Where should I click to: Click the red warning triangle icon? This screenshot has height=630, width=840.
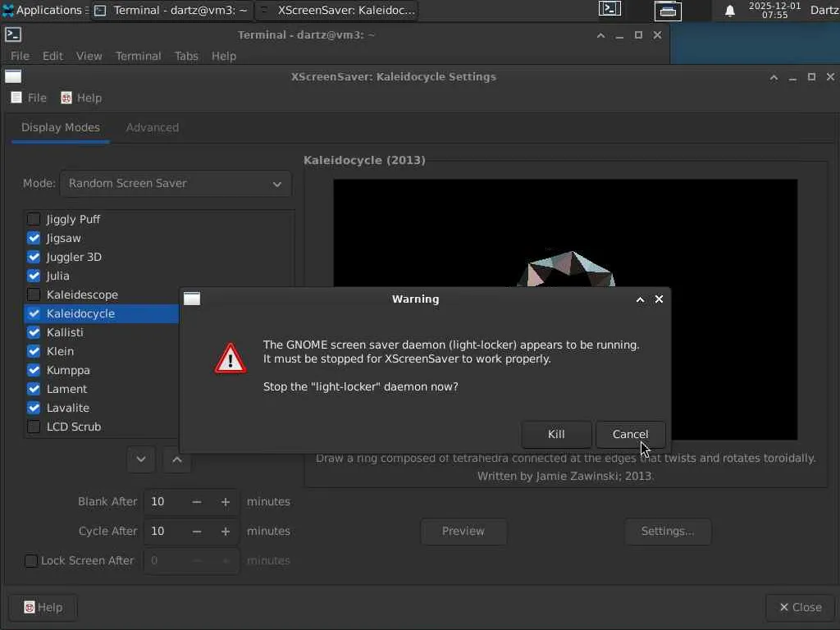(x=231, y=358)
